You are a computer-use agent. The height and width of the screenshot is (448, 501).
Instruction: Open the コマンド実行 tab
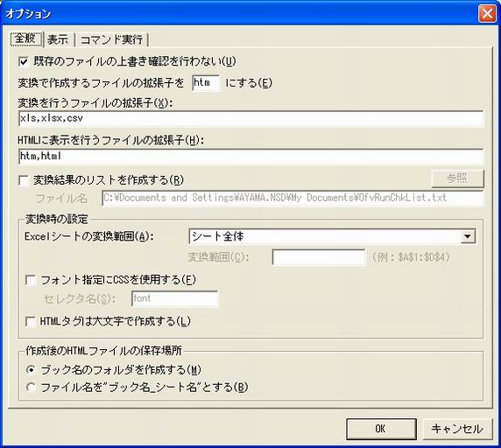pyautogui.click(x=111, y=39)
